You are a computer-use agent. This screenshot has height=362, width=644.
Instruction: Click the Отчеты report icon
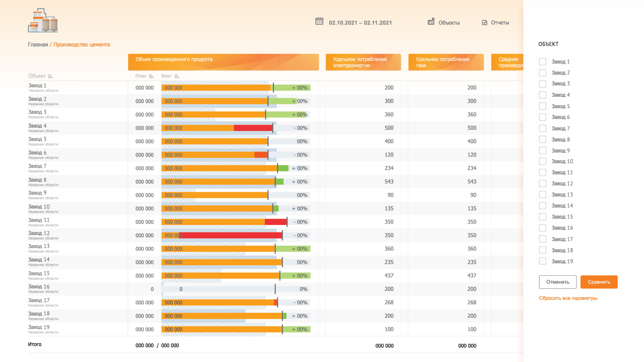tap(484, 23)
